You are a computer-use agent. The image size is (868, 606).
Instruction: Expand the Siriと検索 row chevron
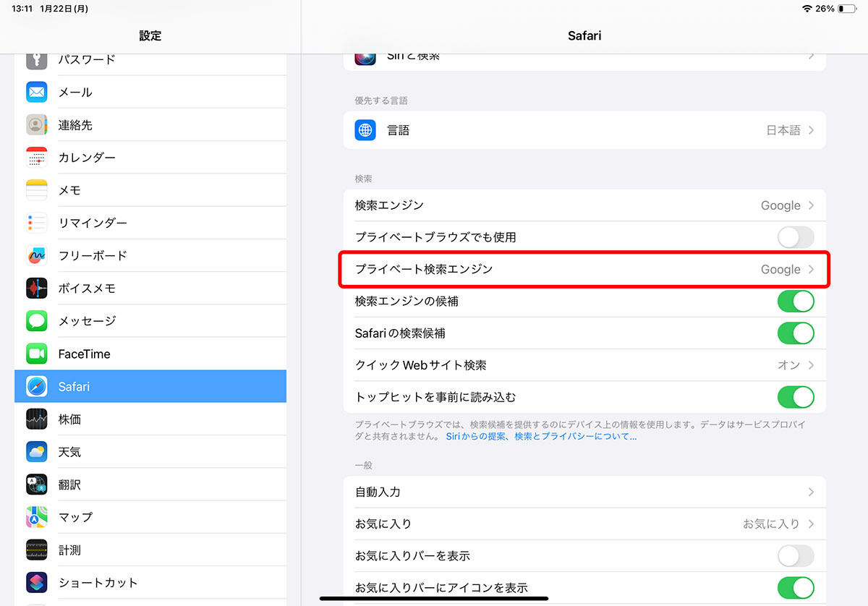(x=811, y=56)
